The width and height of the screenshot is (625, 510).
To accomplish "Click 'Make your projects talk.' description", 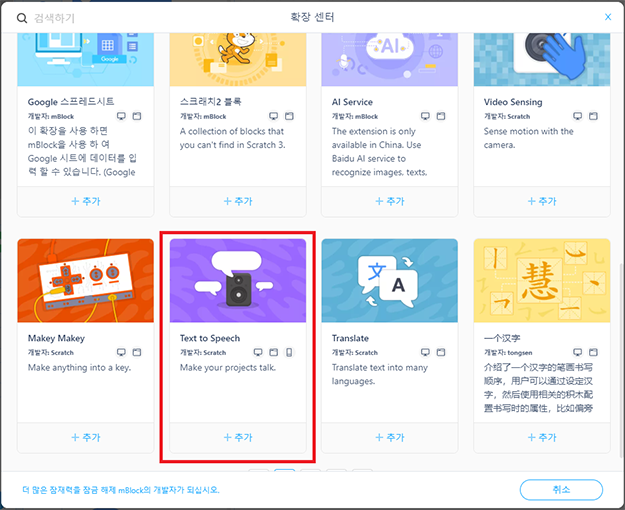I will [228, 367].
